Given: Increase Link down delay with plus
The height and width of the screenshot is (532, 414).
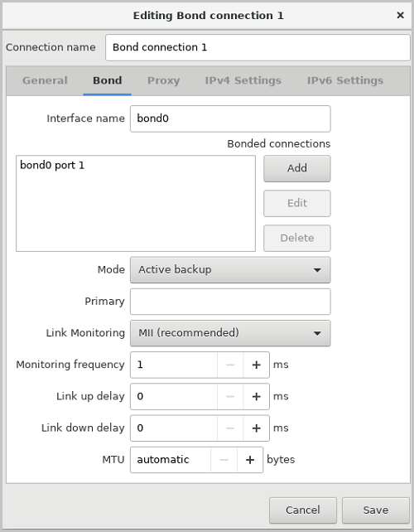Looking at the screenshot, I should 257,428.
